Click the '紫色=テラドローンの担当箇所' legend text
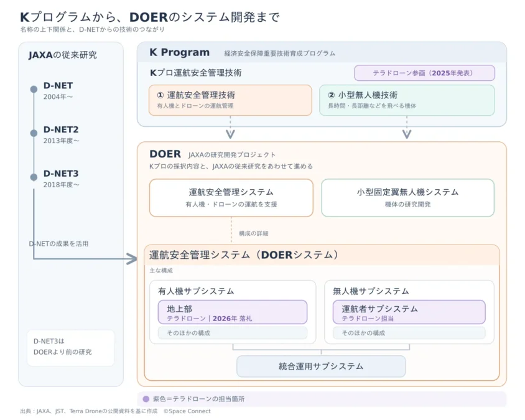The image size is (525, 420). (198, 399)
